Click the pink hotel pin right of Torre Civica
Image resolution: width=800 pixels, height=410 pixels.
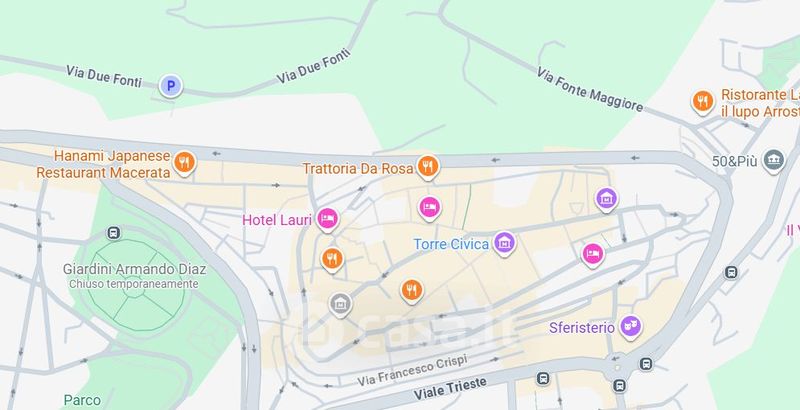pyautogui.click(x=593, y=255)
